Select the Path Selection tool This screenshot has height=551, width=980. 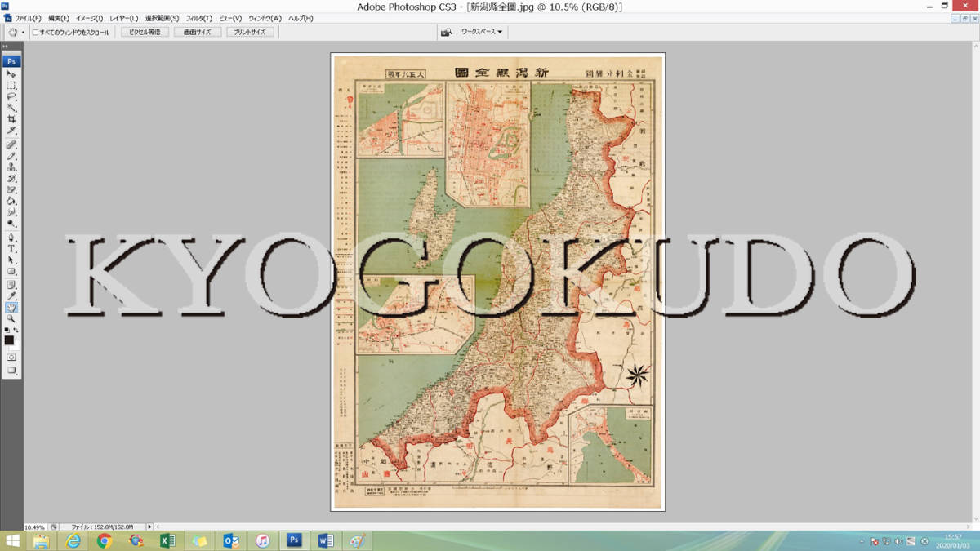tap(11, 260)
